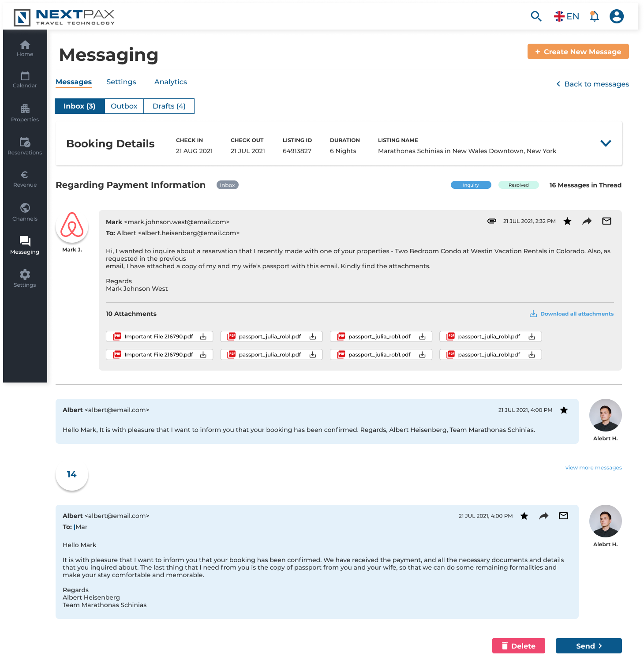
Task: Toggle the Resolved status badge
Action: click(x=518, y=185)
